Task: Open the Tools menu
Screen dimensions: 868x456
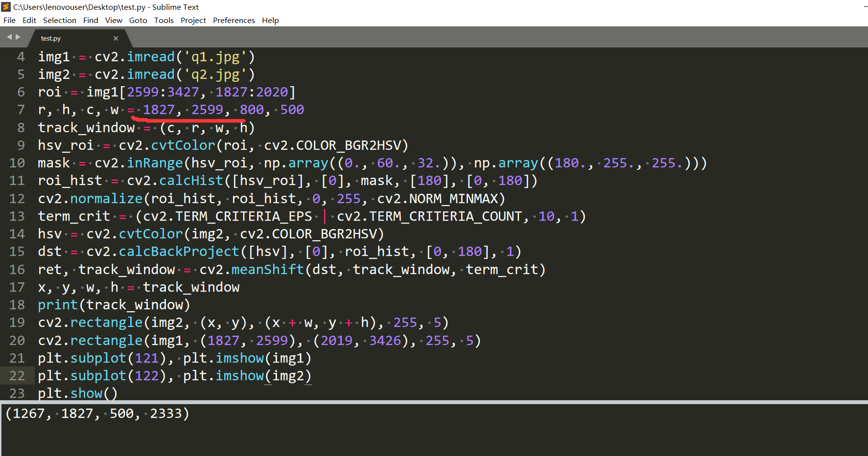Action: click(164, 20)
